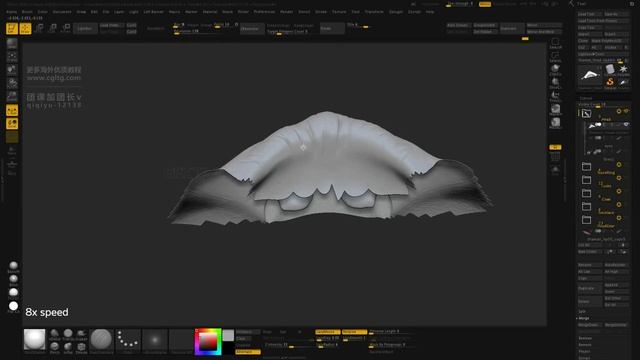Open the Document menu
Viewport: 640px width, 360px height.
pyautogui.click(x=62, y=12)
